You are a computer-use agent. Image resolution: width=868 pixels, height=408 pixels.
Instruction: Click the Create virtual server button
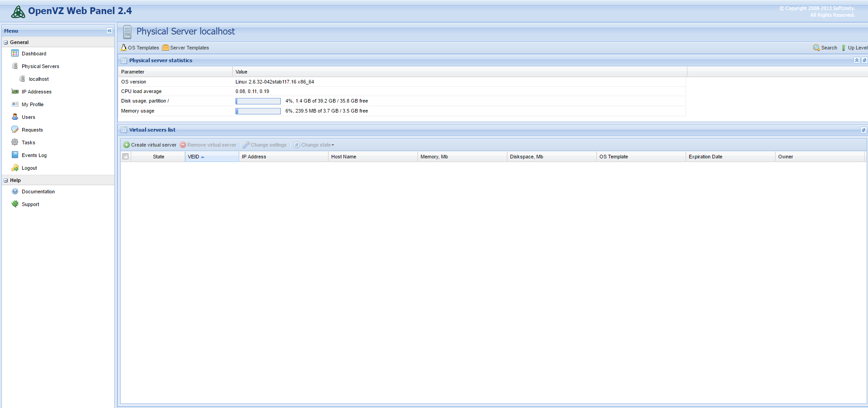click(x=150, y=145)
